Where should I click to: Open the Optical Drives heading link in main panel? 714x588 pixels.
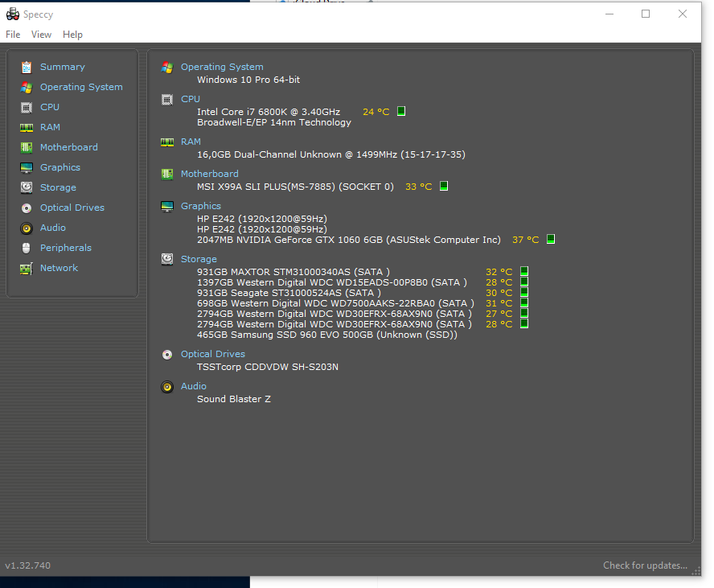[x=212, y=355]
